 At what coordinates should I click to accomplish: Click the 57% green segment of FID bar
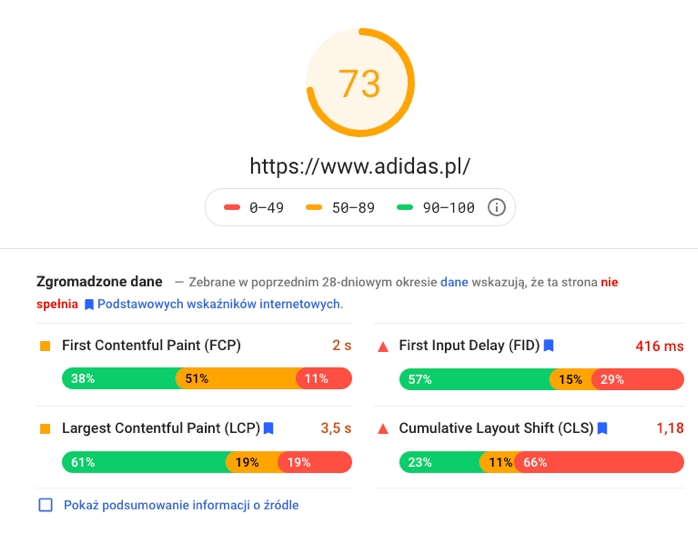tap(475, 379)
